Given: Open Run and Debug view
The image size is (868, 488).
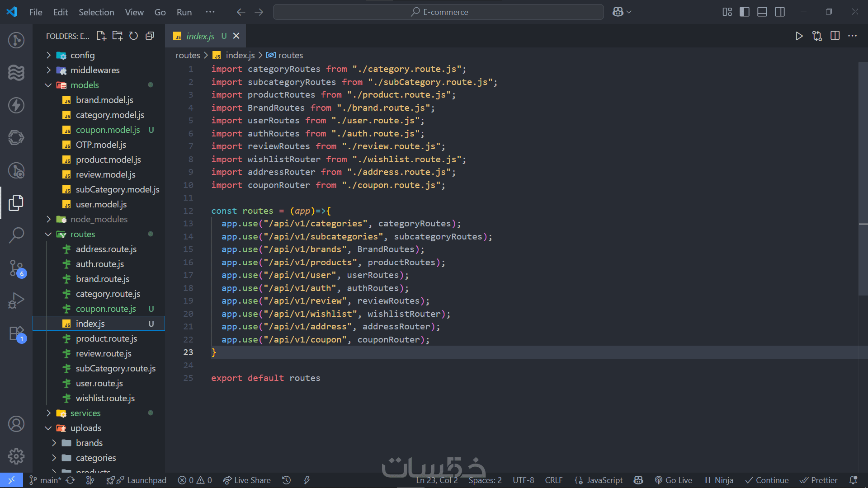Looking at the screenshot, I should click(x=16, y=300).
